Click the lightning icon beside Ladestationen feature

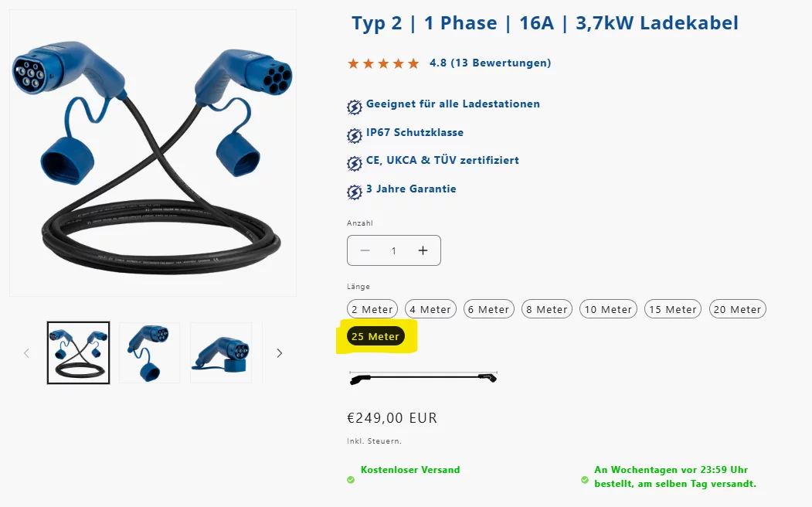[354, 107]
